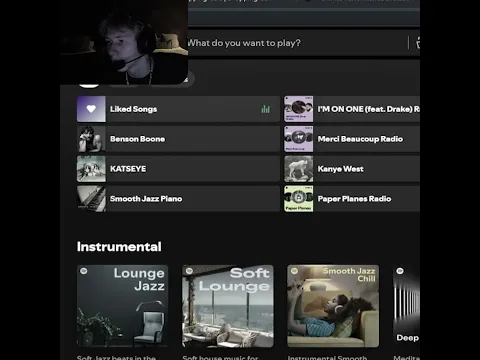Open the Liked Songs shortcut

coord(178,109)
